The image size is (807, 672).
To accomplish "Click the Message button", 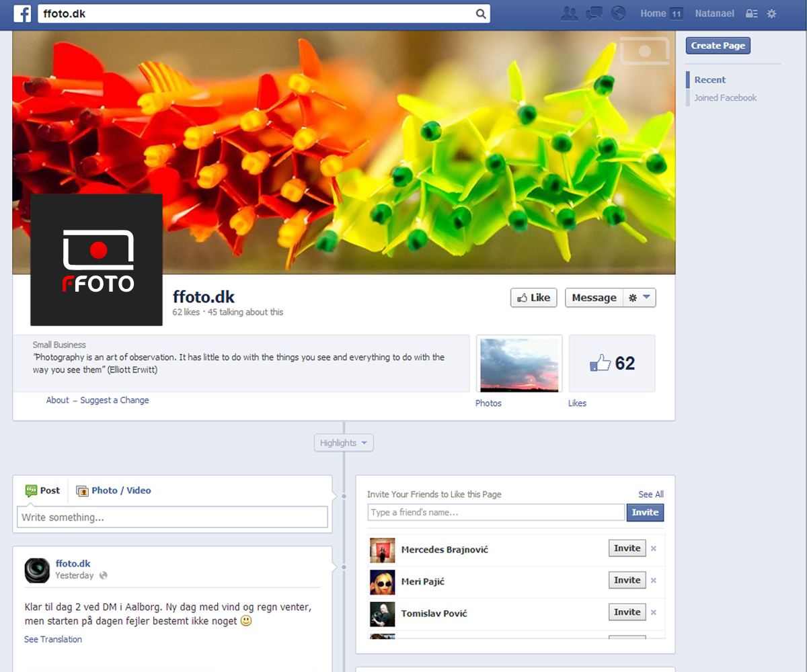I will pyautogui.click(x=594, y=298).
